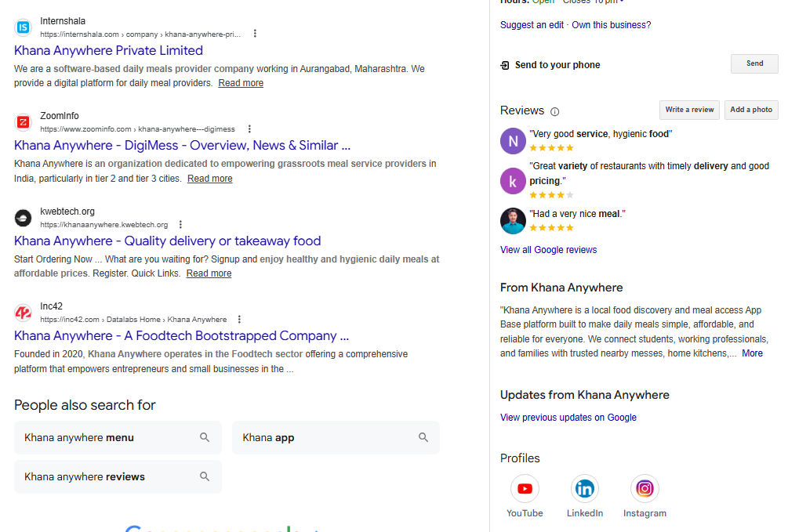Search for Khana app
Viewport: 788px width, 532px height.
pyautogui.click(x=336, y=437)
